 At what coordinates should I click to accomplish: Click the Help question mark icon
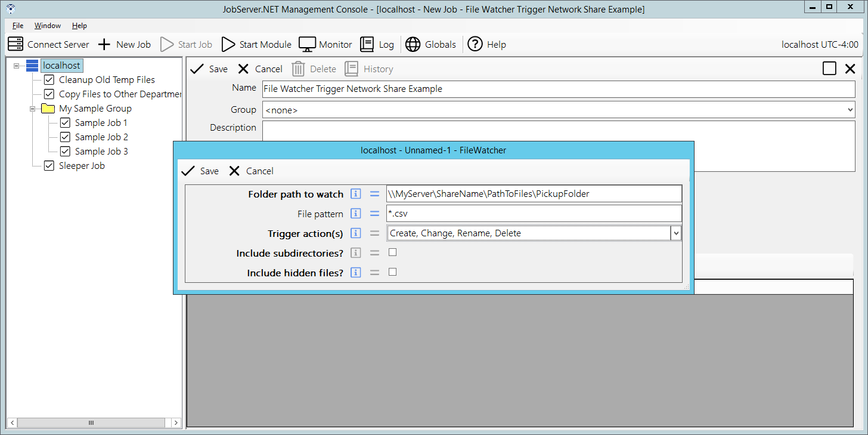(475, 44)
